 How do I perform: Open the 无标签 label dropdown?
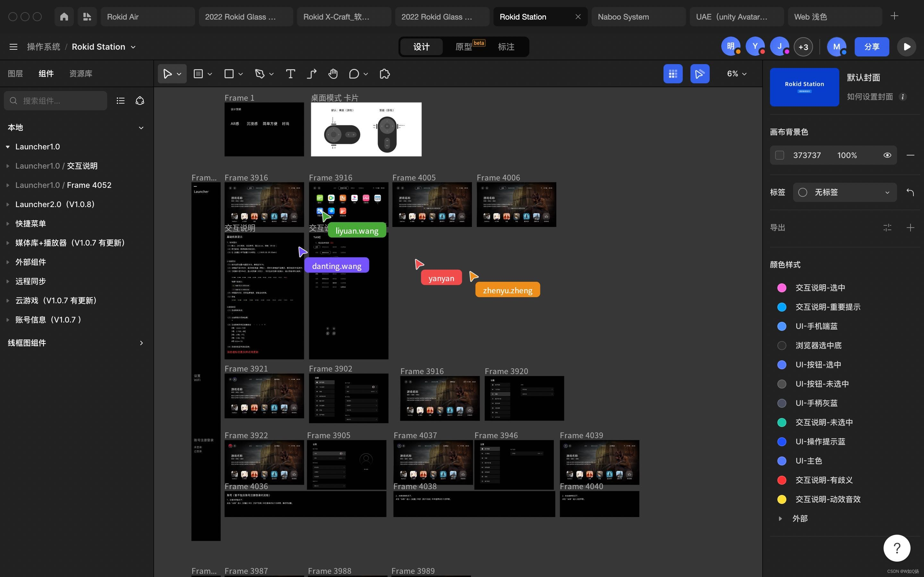click(x=844, y=192)
